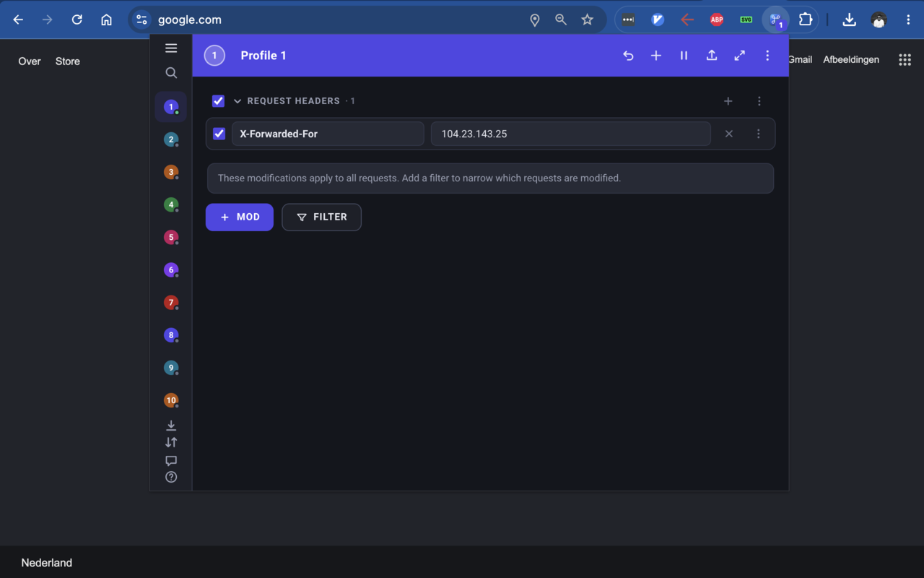Open Chrome's three-dot menu
This screenshot has width=924, height=578.
coord(908,20)
